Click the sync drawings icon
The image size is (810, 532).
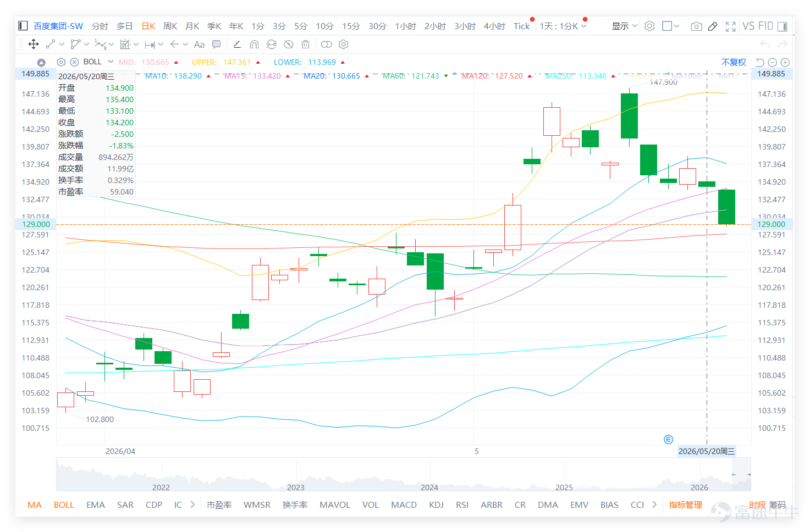click(x=271, y=45)
